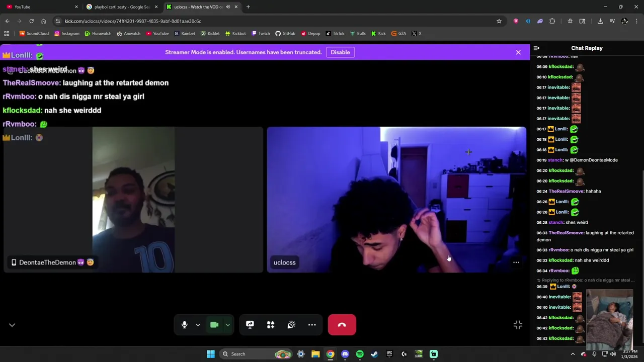Open the soundboard icon in call controls
Screen dimensions: 644x362
point(291,325)
